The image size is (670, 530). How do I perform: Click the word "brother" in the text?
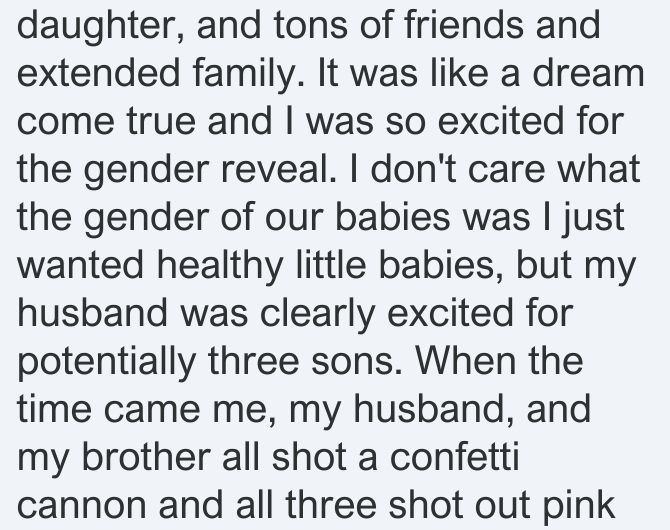(146, 456)
